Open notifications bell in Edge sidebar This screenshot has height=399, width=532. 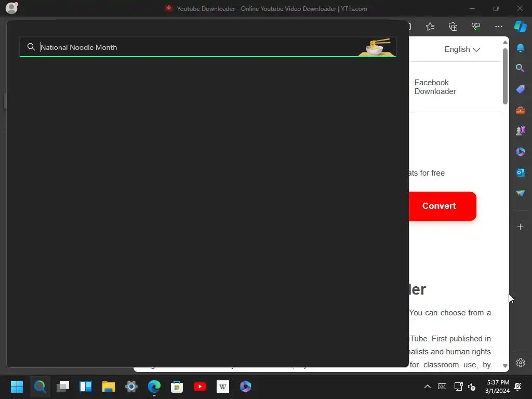[520, 47]
